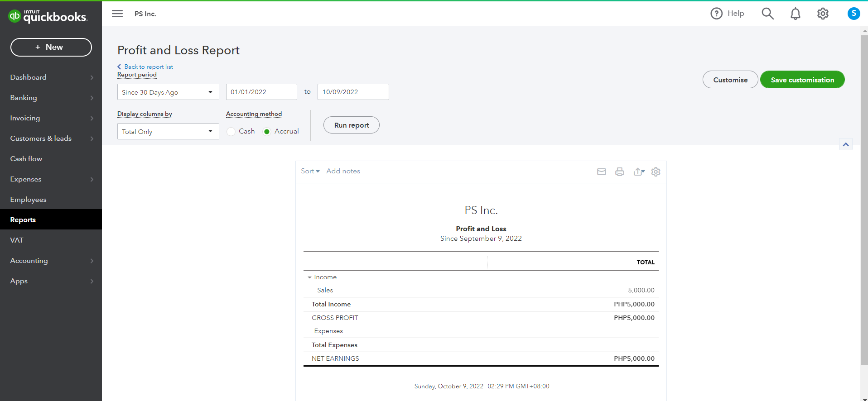The width and height of the screenshot is (868, 401).
Task: Click the Expenses row in the report
Action: tap(481, 331)
